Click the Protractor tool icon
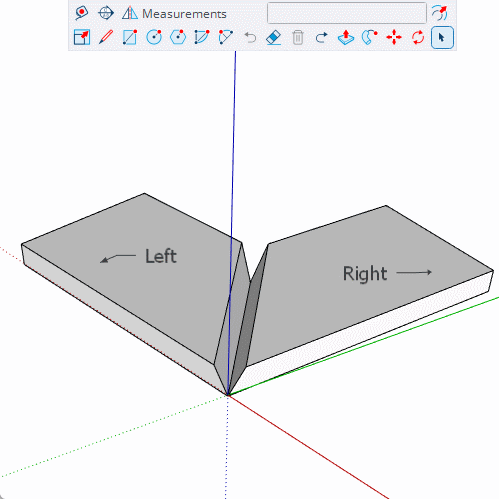 (x=106, y=13)
